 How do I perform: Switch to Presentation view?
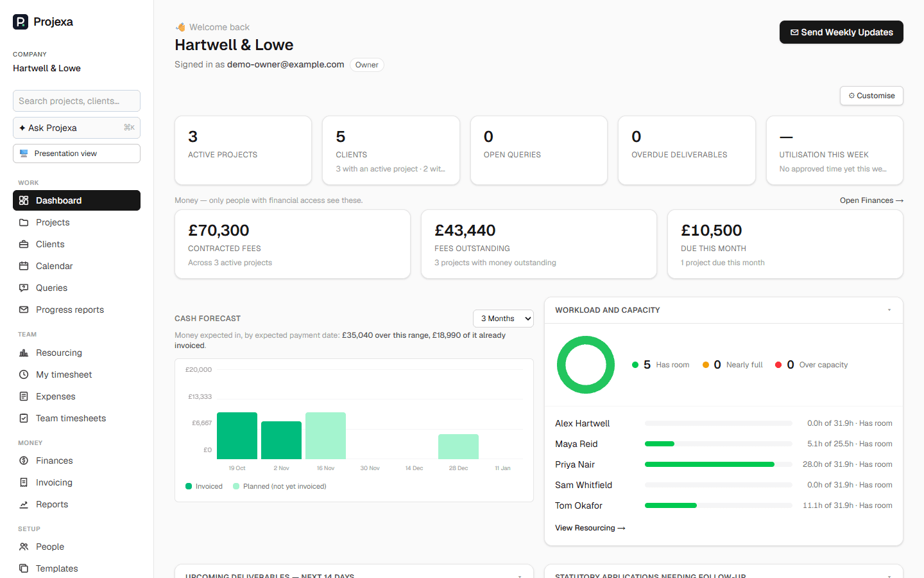[76, 153]
